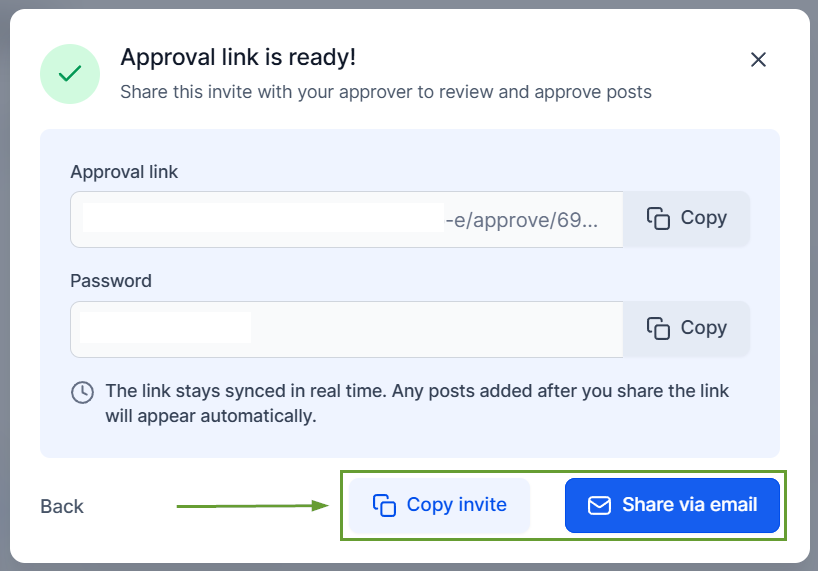Click the "Password" field label

[111, 281]
